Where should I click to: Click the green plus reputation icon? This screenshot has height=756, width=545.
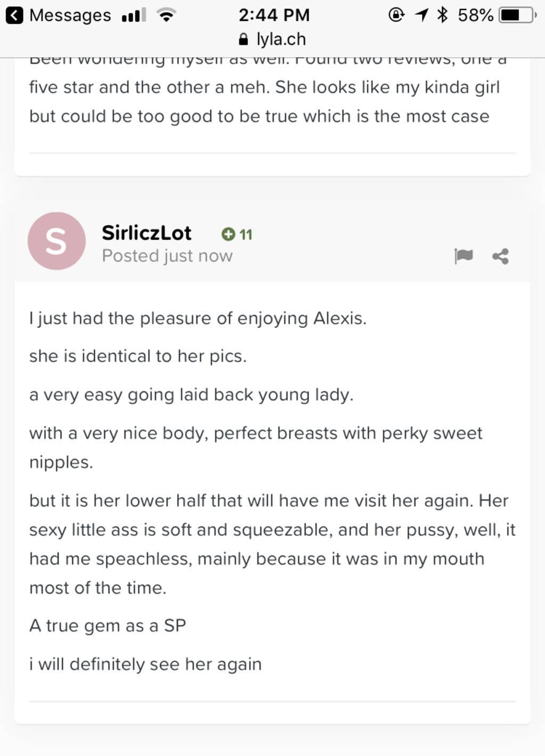[x=228, y=234]
